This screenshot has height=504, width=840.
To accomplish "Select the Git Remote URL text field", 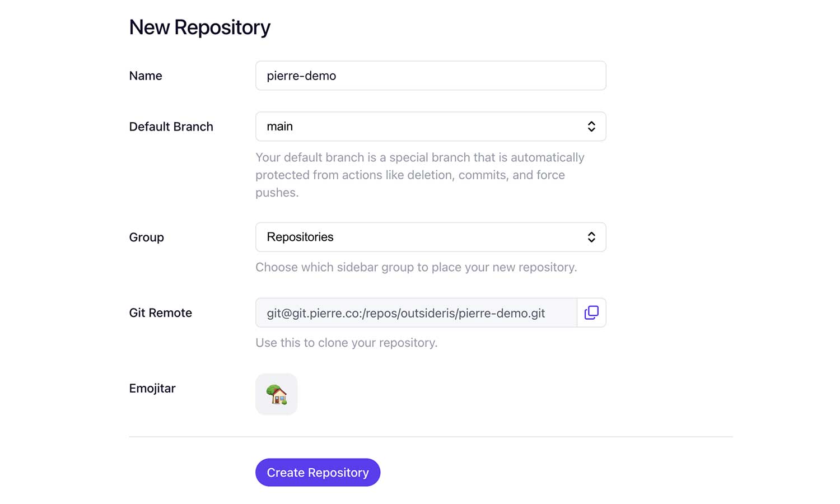I will click(416, 312).
